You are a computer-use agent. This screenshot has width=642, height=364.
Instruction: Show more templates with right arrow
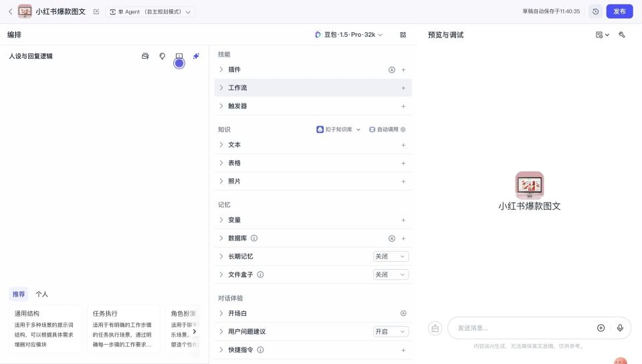point(195,331)
